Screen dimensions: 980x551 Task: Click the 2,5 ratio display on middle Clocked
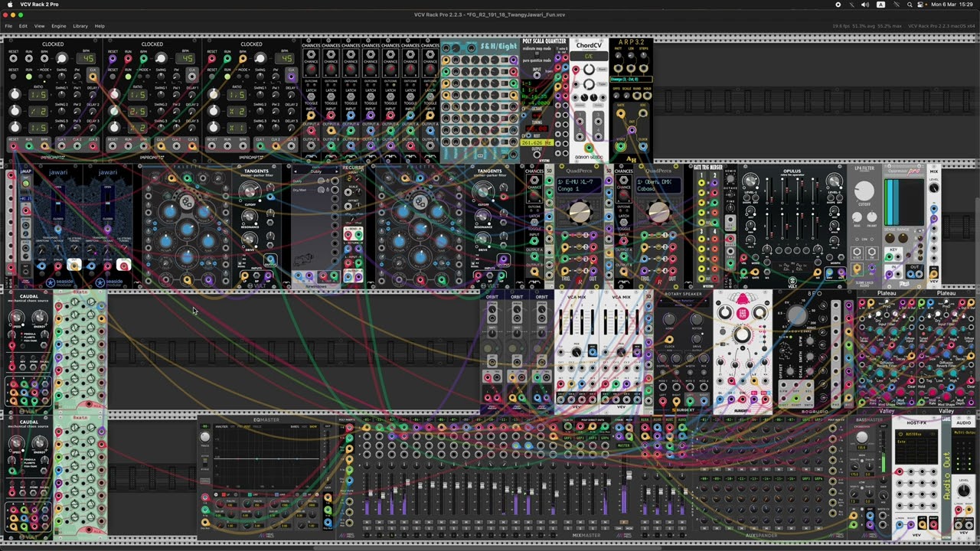138,112
